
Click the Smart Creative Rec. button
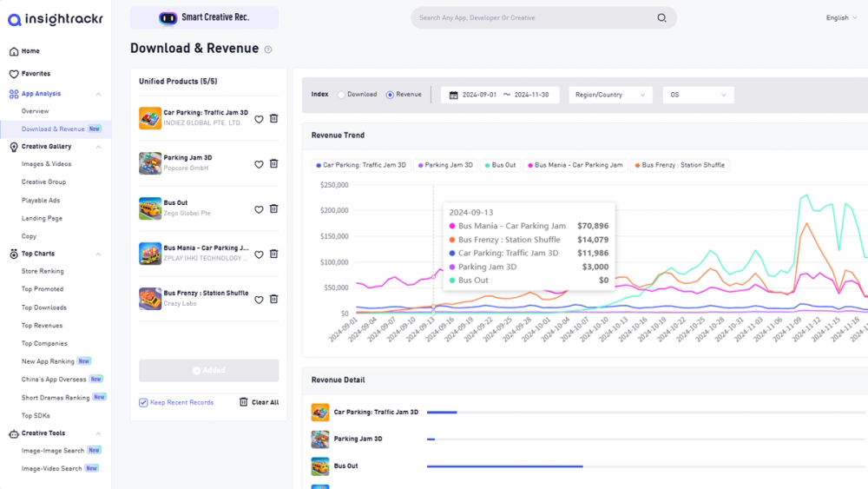204,17
